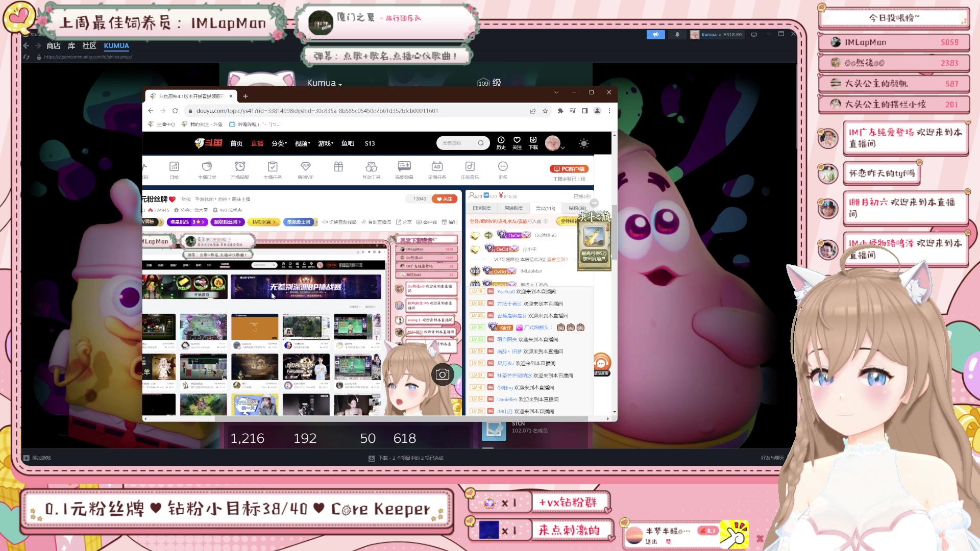Screen dimensions: 980x551
Task: Open Chrome side panel icon
Action: tap(585, 111)
